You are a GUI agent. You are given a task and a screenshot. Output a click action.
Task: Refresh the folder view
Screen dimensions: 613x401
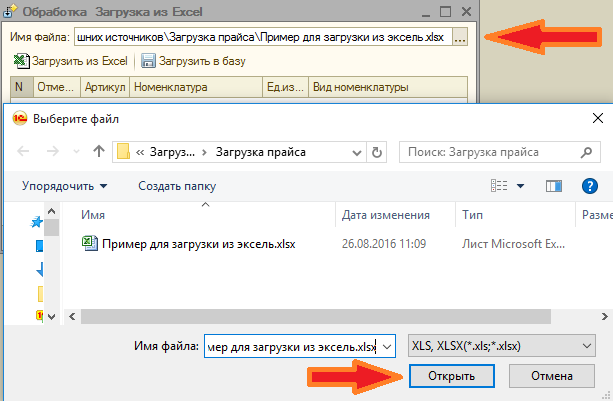(x=376, y=152)
